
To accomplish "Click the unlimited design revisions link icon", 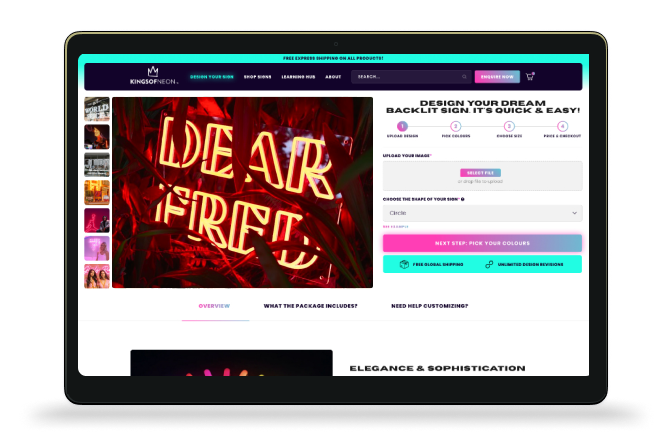I will pos(489,264).
